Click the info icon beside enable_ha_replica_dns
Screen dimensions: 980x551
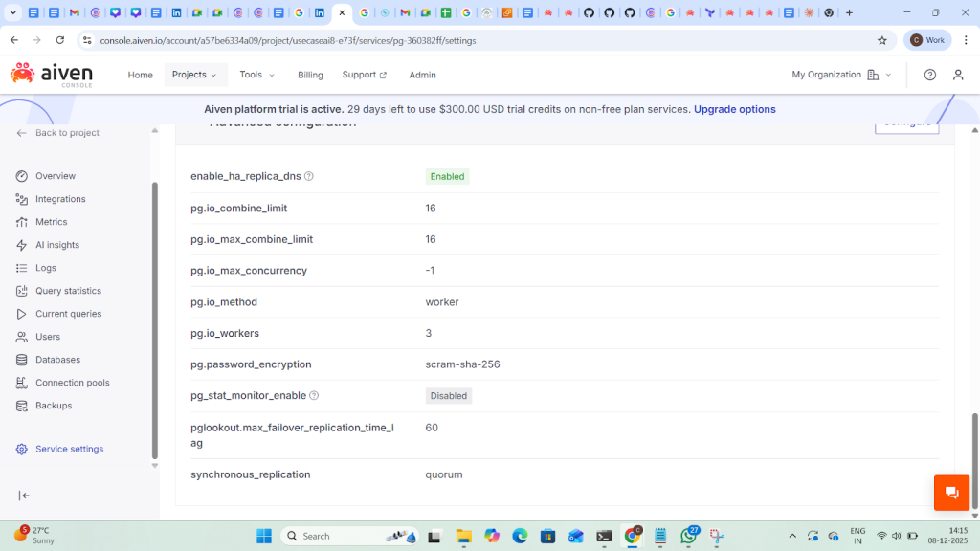click(x=309, y=176)
